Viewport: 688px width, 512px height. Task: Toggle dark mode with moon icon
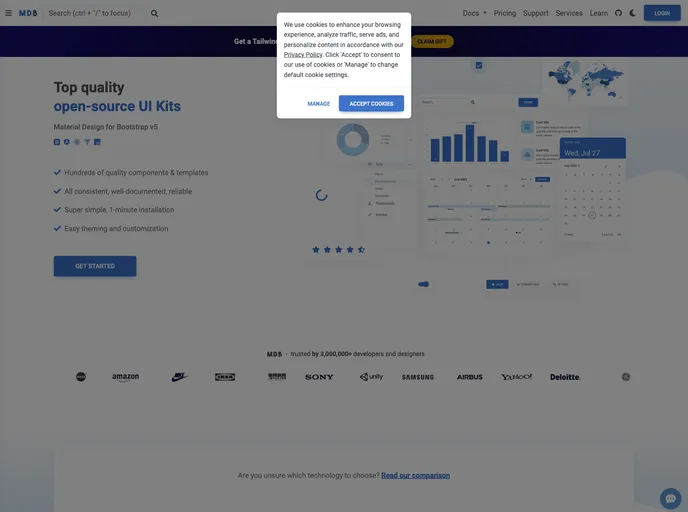click(x=632, y=13)
